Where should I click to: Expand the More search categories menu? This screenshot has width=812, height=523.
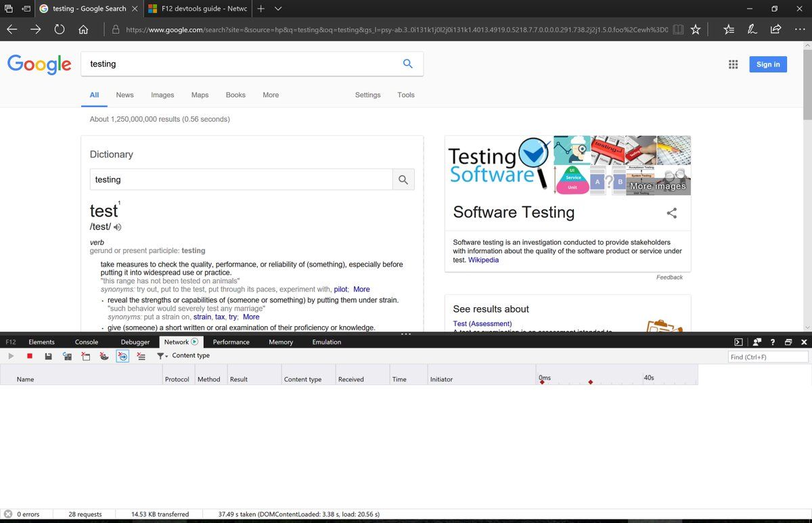click(271, 95)
